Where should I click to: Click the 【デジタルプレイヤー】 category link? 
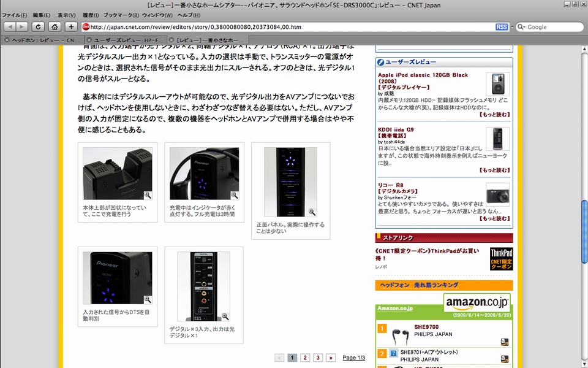[404, 87]
